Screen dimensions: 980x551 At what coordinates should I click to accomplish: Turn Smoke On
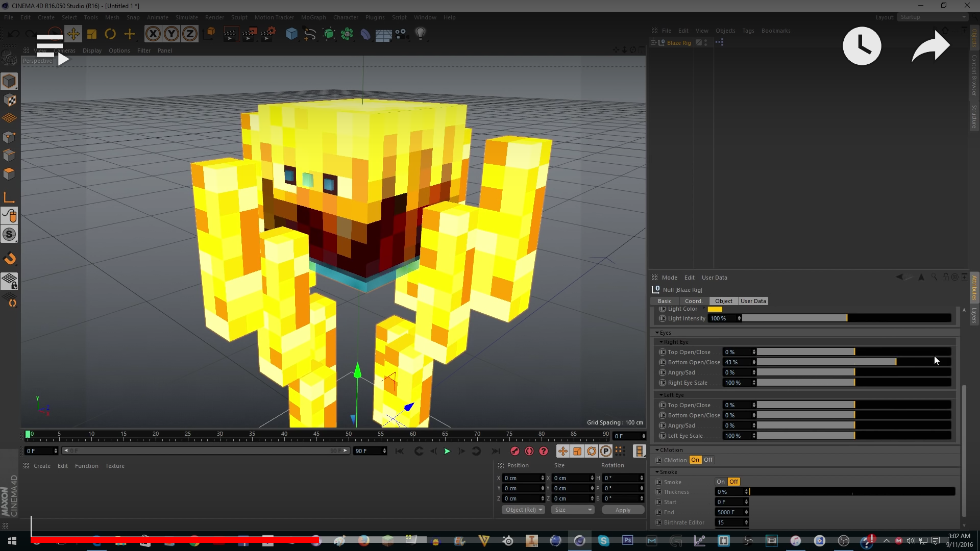[x=721, y=482]
